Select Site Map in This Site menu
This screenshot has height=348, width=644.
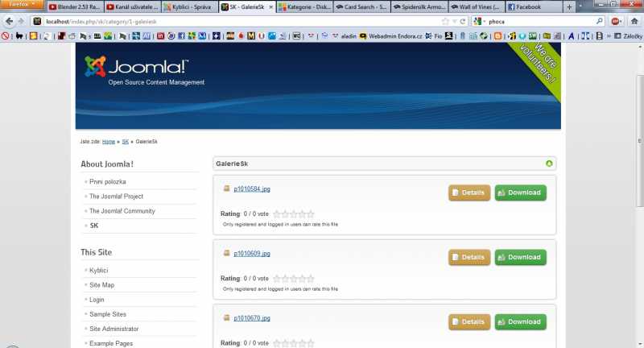click(101, 285)
